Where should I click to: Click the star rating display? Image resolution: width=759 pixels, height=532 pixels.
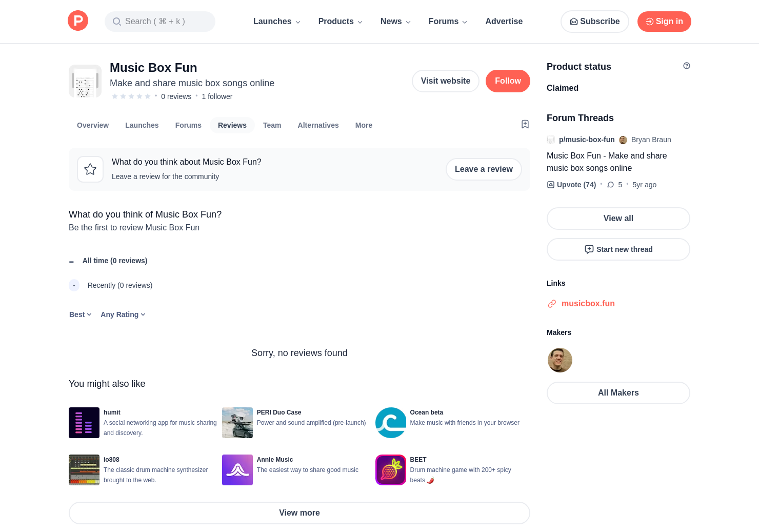131,96
